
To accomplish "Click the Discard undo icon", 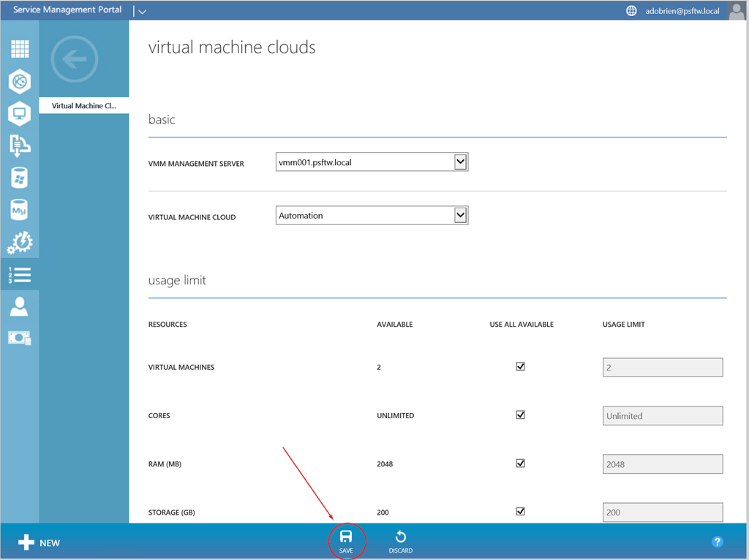I will [x=401, y=537].
